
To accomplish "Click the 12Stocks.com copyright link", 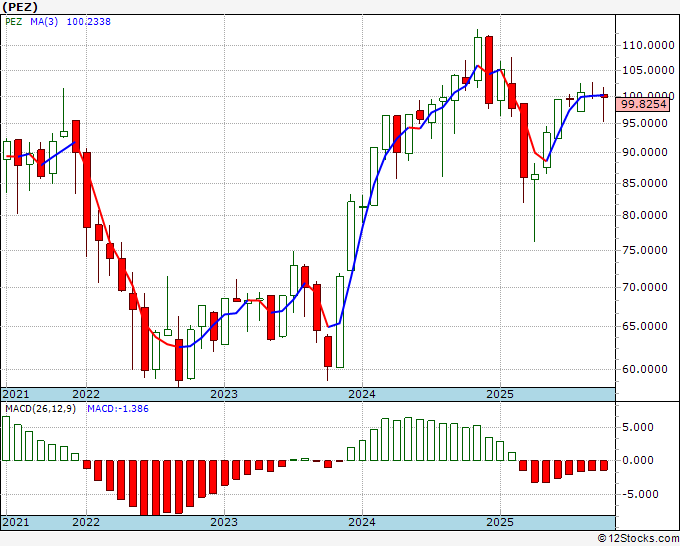I will click(638, 539).
